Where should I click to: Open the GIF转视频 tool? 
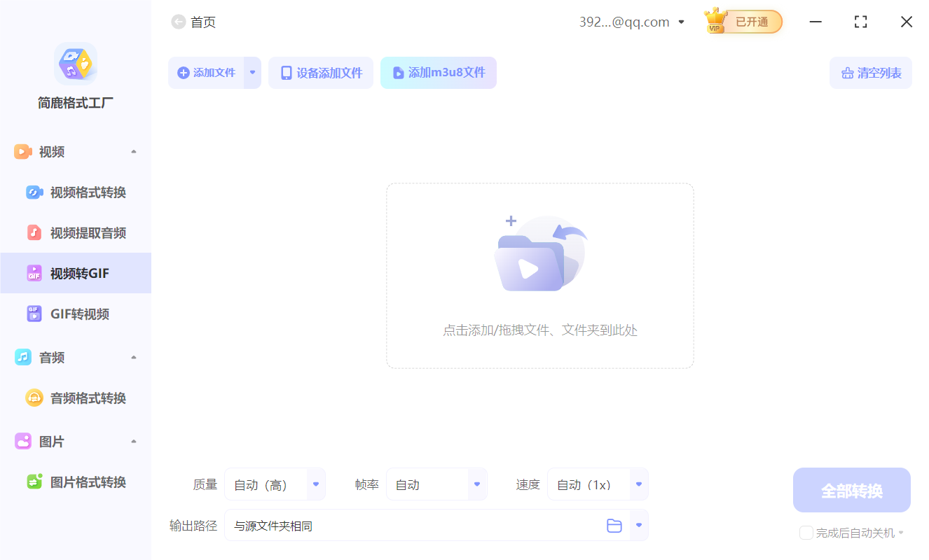[76, 314]
